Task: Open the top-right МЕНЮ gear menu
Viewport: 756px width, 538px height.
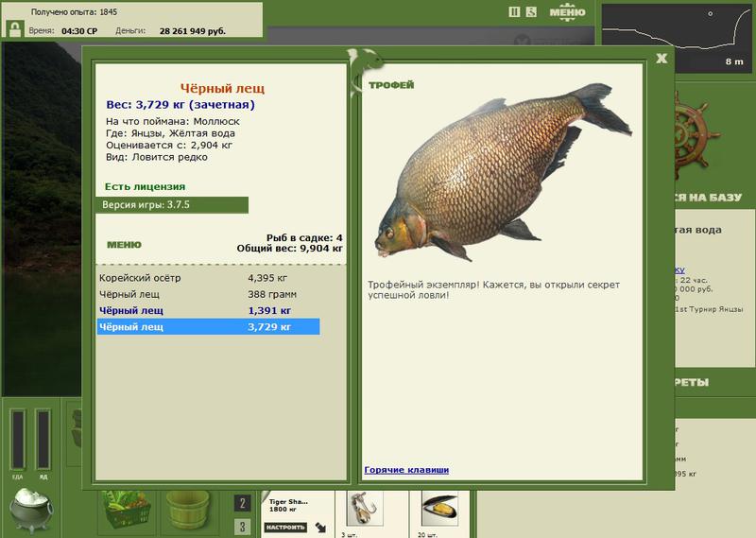Action: click(568, 12)
